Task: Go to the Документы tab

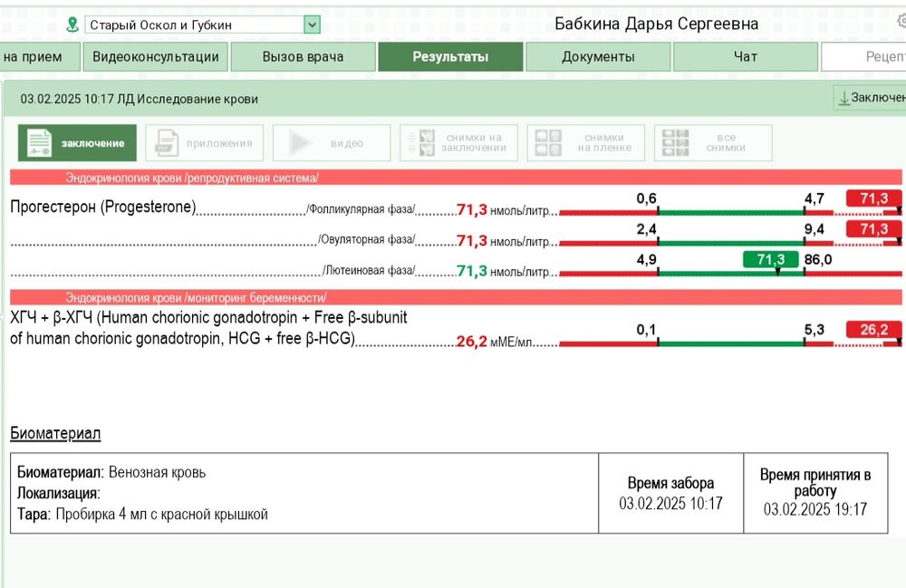Action: (598, 57)
